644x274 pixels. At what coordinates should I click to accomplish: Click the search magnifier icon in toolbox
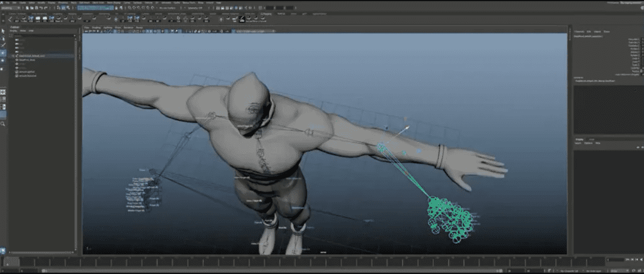click(3, 124)
